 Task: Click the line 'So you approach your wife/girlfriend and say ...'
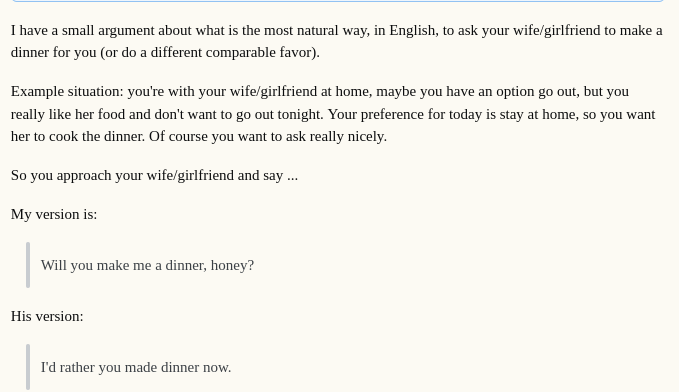click(x=154, y=175)
